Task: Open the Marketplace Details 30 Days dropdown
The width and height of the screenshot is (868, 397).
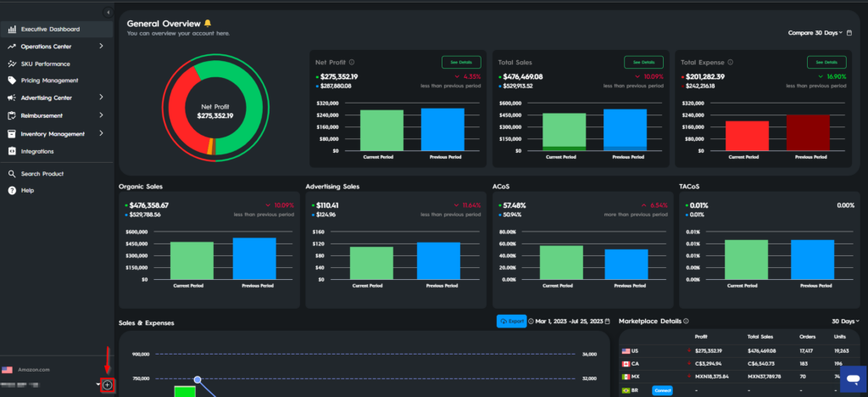Action: point(844,322)
